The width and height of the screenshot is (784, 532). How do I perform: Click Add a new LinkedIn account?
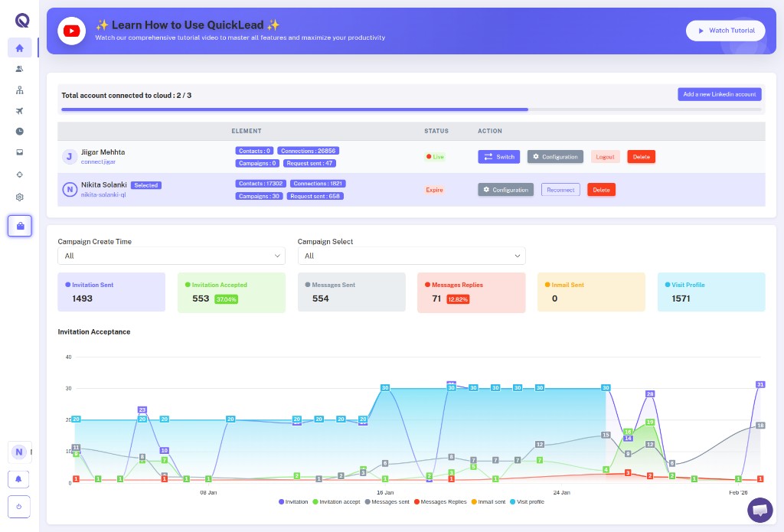tap(719, 93)
